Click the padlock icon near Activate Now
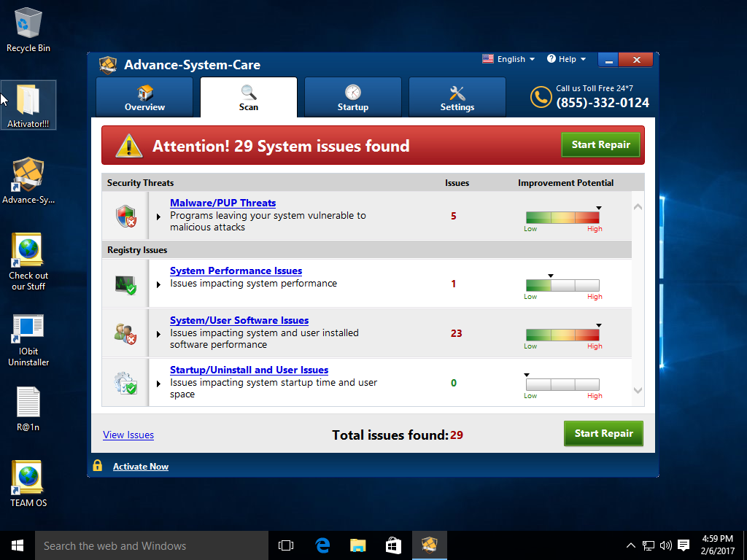This screenshot has width=747, height=560. coord(98,465)
